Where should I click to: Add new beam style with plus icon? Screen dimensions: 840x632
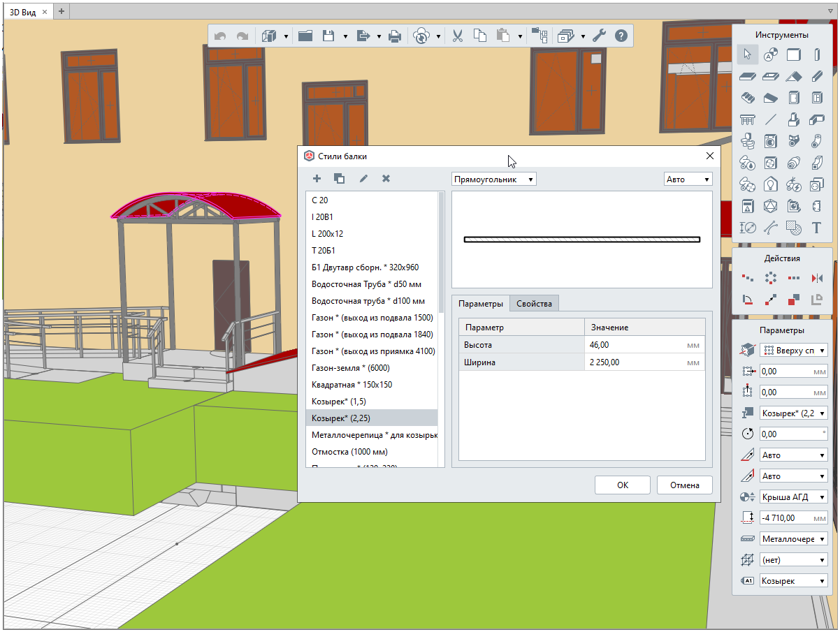(317, 179)
